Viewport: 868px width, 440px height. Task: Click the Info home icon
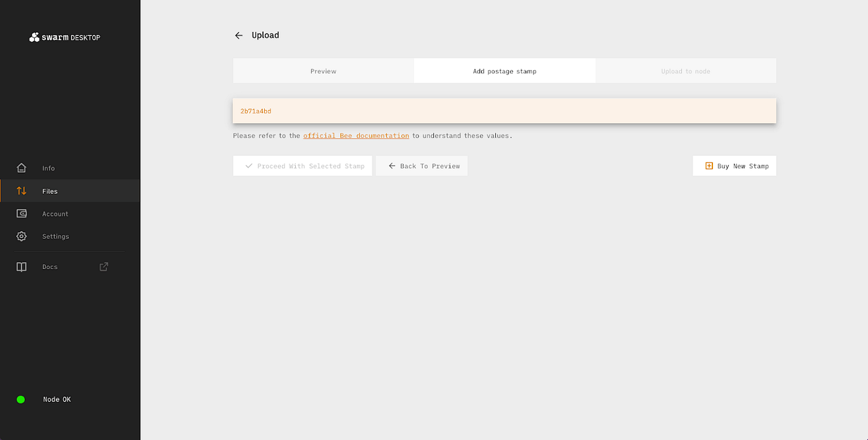coord(22,168)
